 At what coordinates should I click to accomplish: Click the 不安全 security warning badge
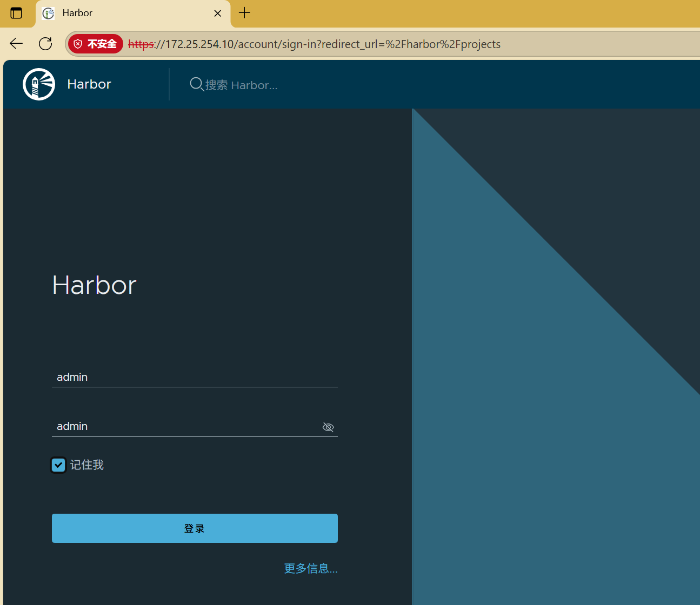click(96, 44)
